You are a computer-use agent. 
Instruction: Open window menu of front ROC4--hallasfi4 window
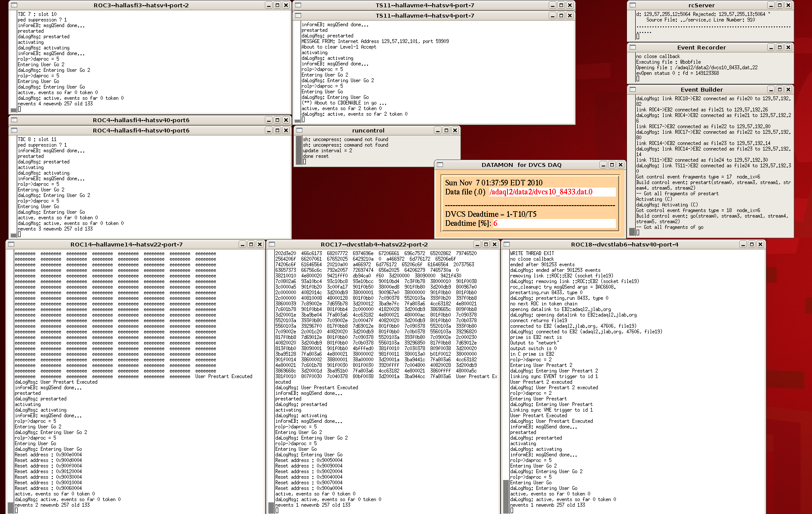[14, 130]
